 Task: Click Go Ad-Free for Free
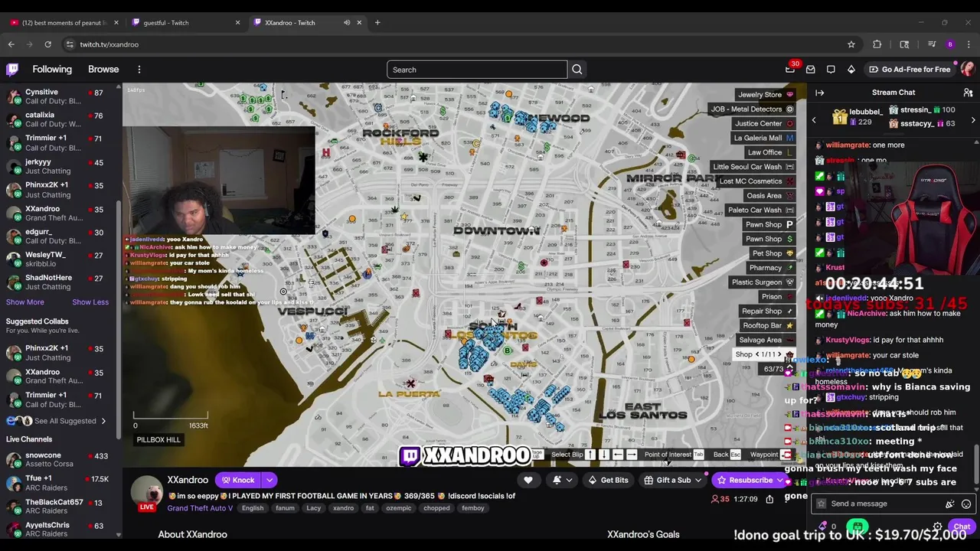910,70
